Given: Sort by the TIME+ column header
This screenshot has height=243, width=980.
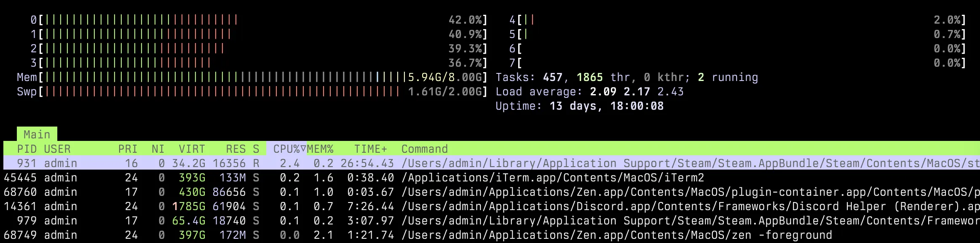Looking at the screenshot, I should coord(370,149).
